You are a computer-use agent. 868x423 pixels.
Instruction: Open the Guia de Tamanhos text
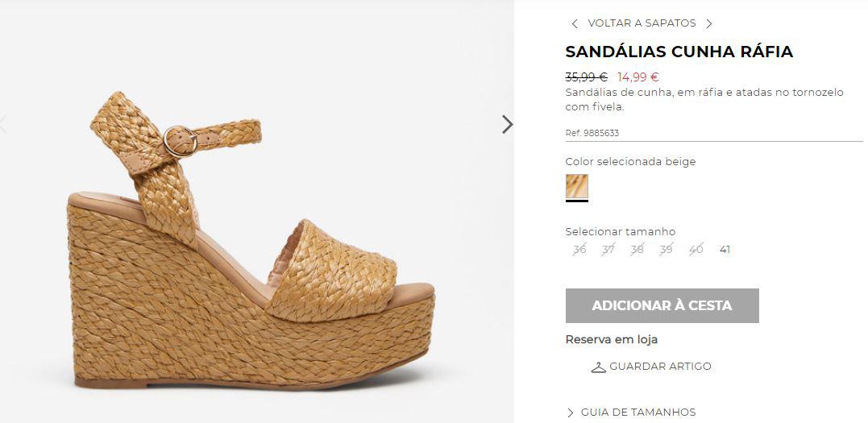[x=638, y=413]
